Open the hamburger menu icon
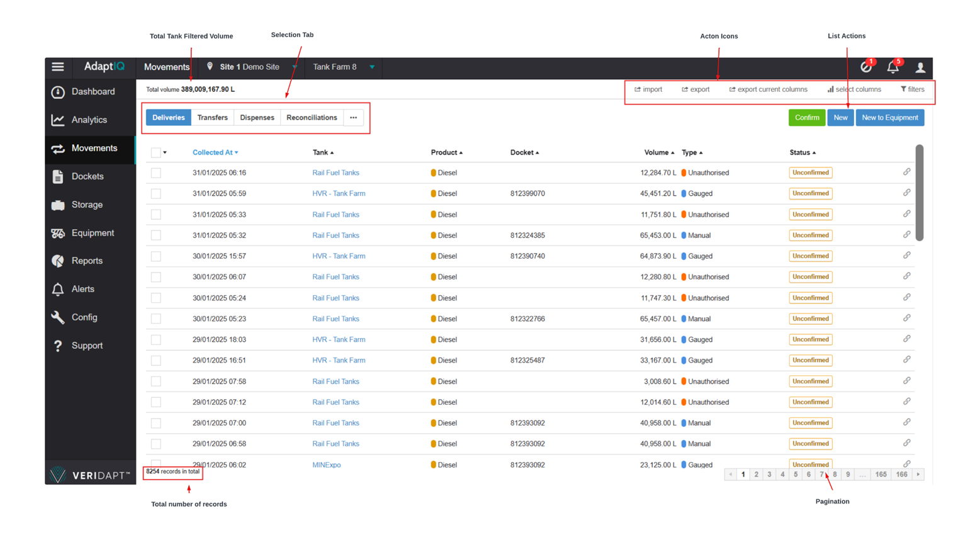This screenshot has height=542, width=980. click(58, 67)
